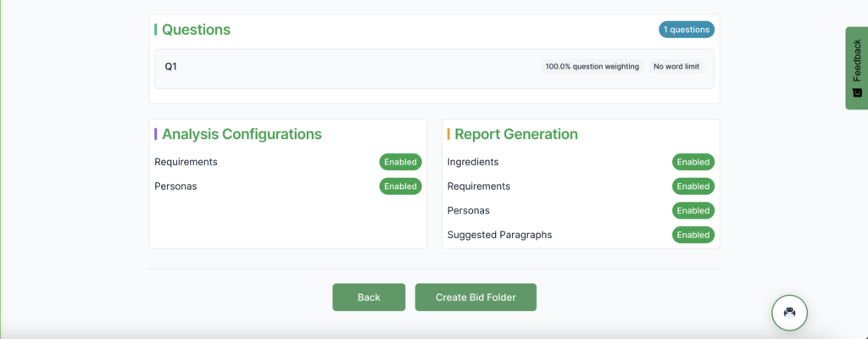
Task: Click the Personas label under Analysis Configurations
Action: coord(175,186)
